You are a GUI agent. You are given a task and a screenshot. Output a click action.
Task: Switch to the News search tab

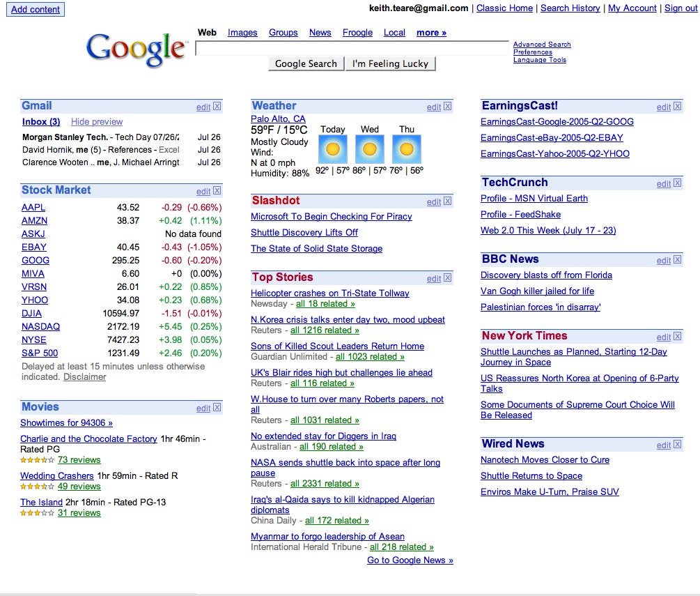pos(320,33)
